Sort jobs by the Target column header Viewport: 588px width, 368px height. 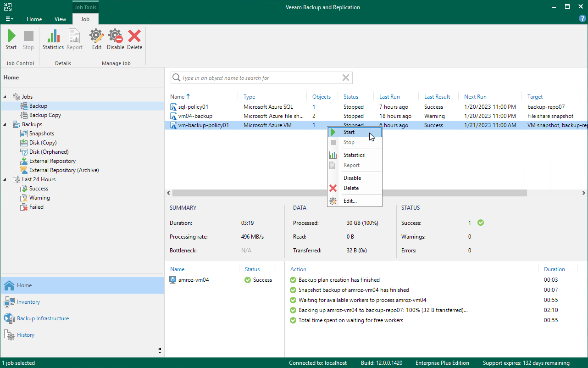(535, 97)
